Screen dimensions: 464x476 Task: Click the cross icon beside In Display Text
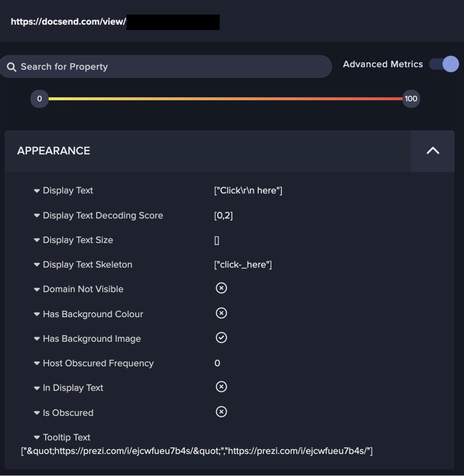[221, 387]
